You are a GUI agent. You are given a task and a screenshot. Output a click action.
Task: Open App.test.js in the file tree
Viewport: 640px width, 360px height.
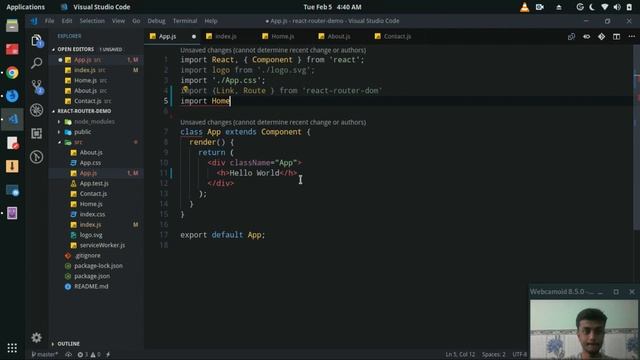coord(94,183)
